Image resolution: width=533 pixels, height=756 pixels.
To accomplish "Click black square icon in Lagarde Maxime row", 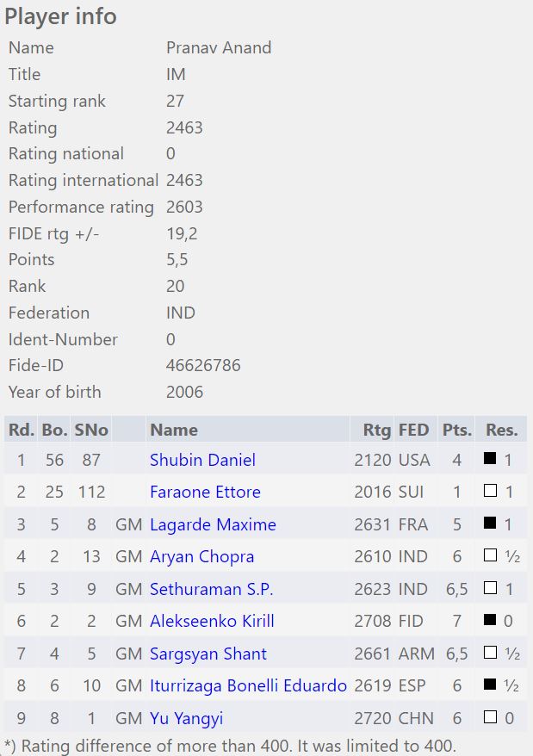I will coord(490,524).
